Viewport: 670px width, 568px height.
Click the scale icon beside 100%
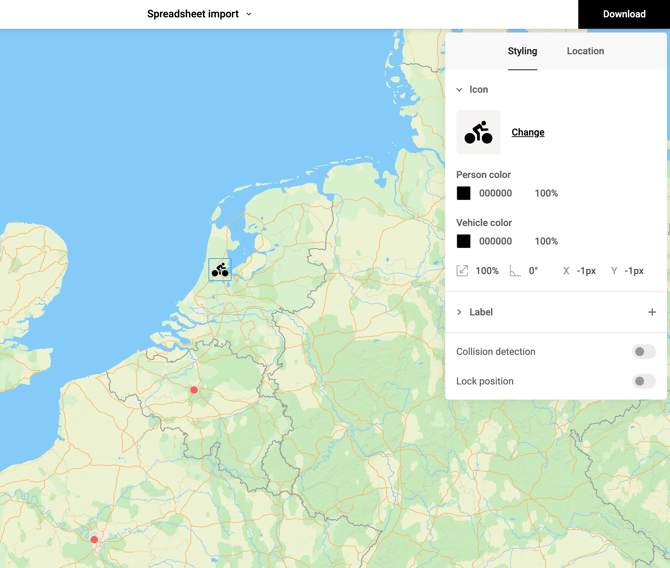[x=462, y=271]
